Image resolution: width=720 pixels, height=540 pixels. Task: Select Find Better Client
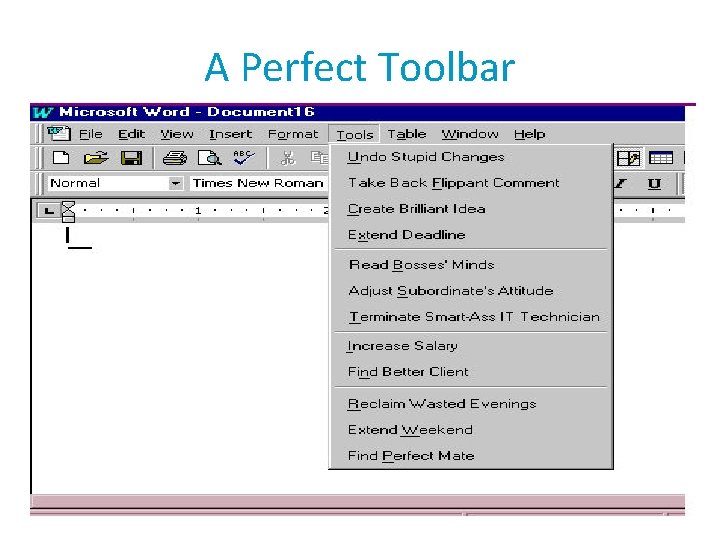pos(471,371)
